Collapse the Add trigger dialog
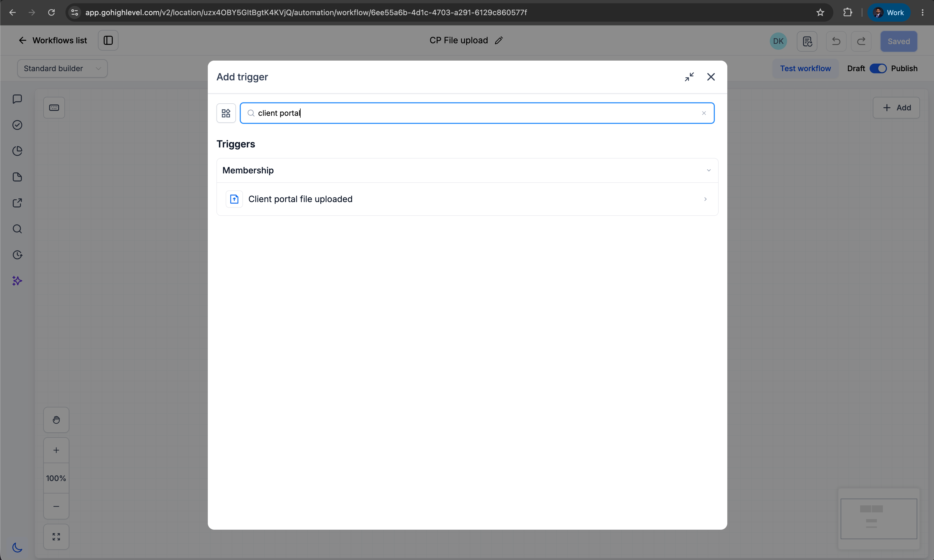Screen dimensions: 934x560 [689, 77]
